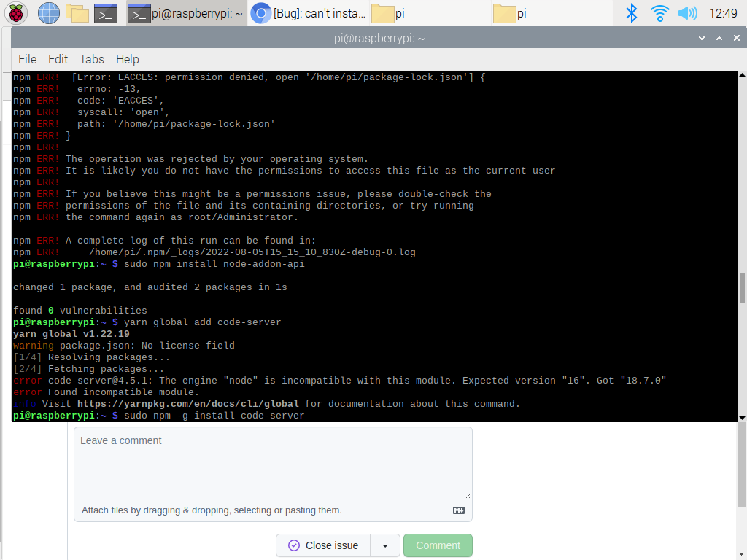Click the Markdown supported icon in comment box

pyautogui.click(x=458, y=510)
